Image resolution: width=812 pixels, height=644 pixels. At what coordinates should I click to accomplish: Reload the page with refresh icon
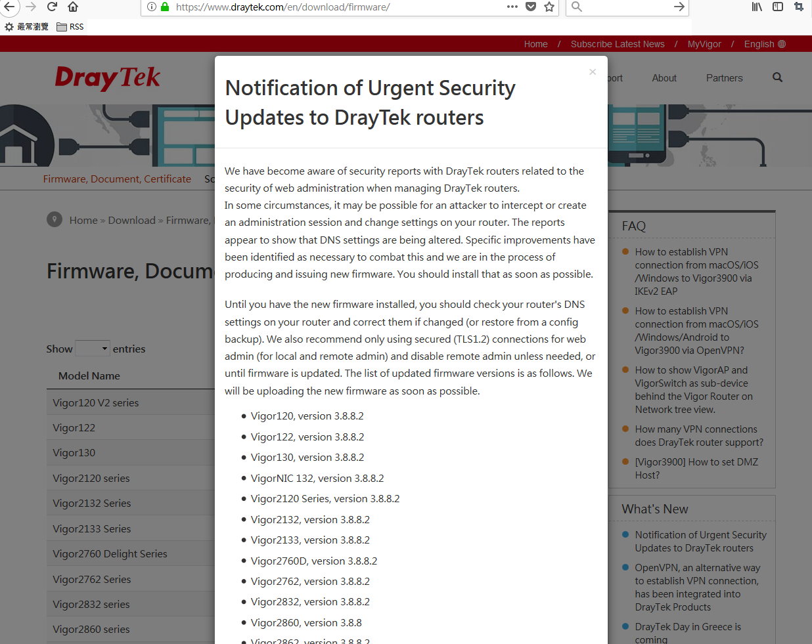(x=52, y=7)
